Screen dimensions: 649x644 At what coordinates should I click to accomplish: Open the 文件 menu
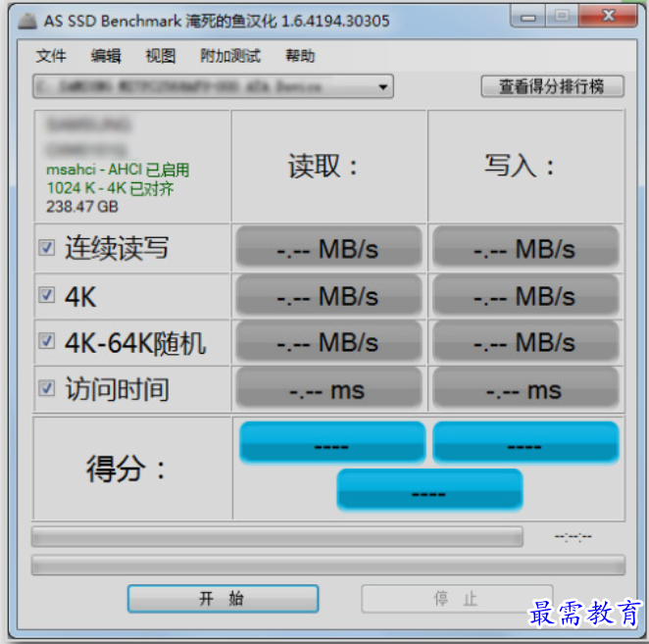[51, 56]
